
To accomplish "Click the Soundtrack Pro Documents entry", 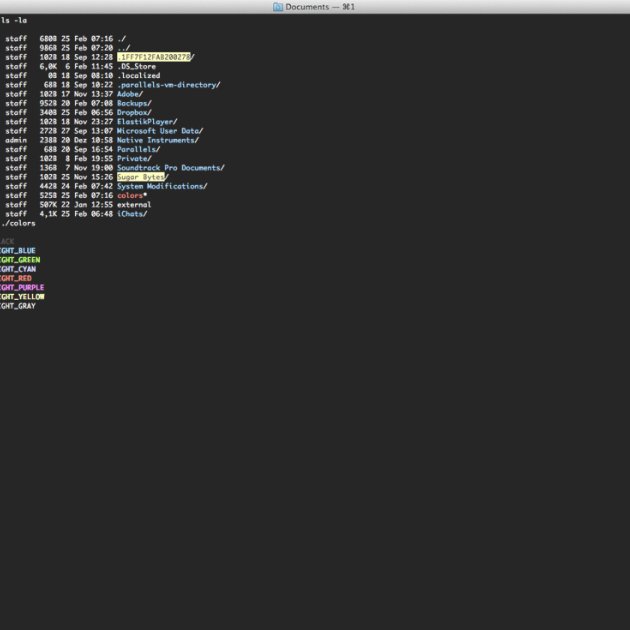I will 170,168.
